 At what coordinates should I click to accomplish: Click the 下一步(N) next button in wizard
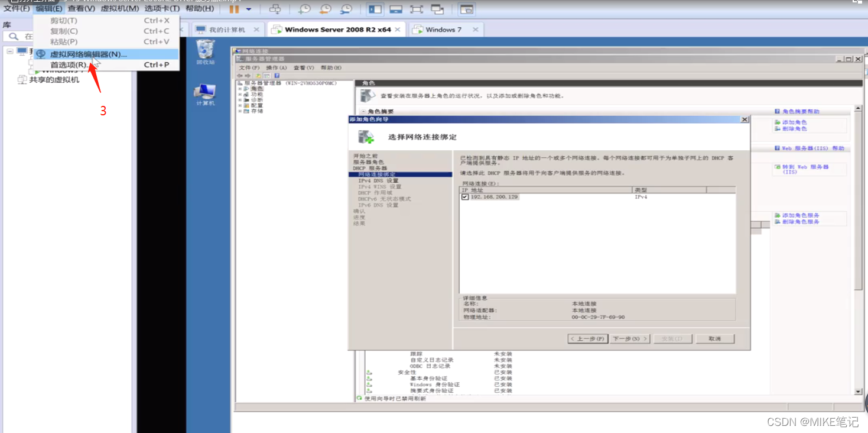tap(630, 339)
